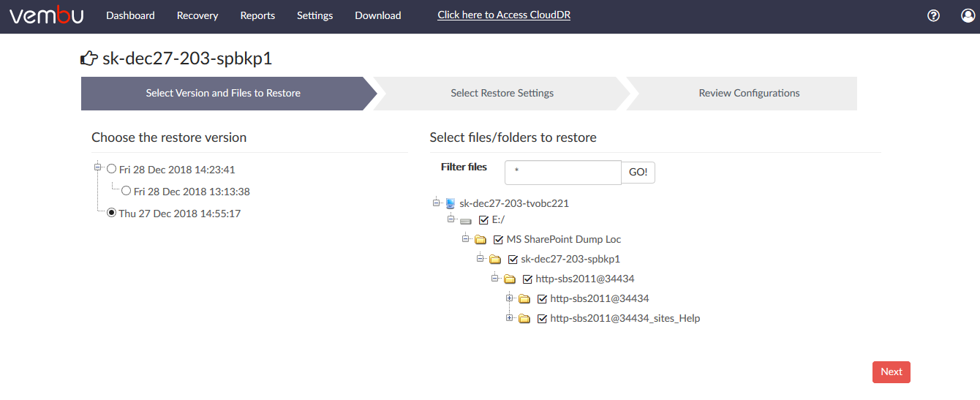980x400 pixels.
Task: Click the Vembu logo
Action: (46, 15)
